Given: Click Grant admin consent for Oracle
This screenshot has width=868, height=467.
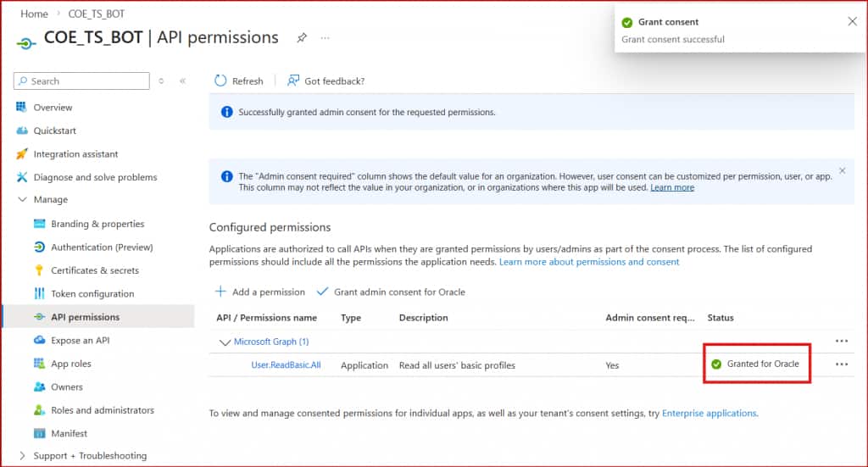Looking at the screenshot, I should (x=398, y=292).
